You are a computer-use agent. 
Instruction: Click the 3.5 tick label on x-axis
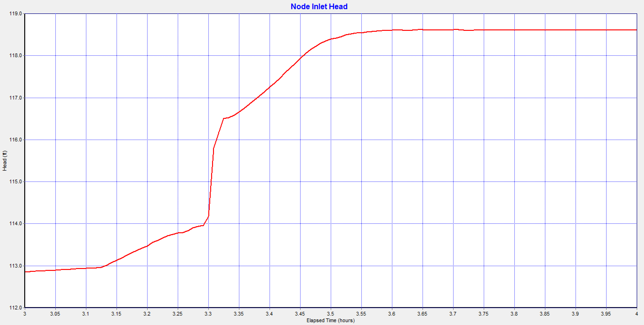[x=330, y=314]
